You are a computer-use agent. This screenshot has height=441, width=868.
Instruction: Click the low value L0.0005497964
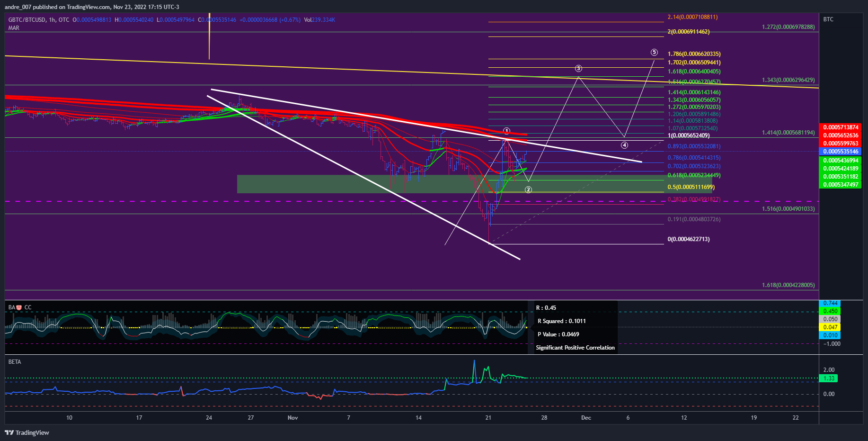(176, 20)
